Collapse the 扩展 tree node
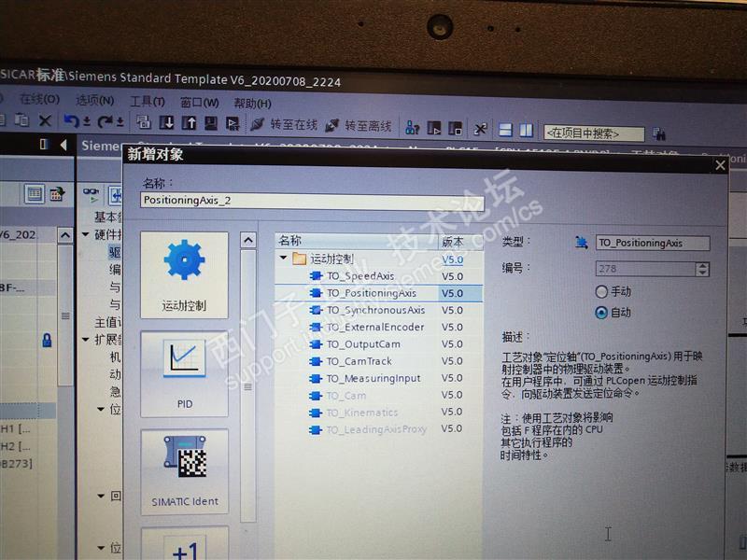The image size is (747, 560). click(x=86, y=340)
